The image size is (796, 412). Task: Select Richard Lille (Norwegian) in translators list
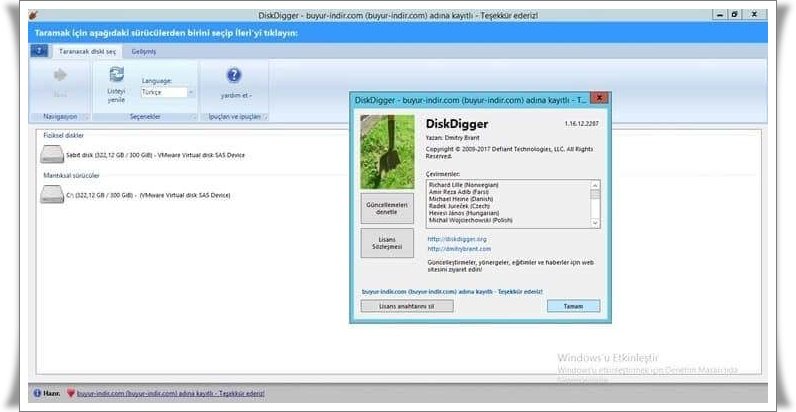tap(463, 185)
